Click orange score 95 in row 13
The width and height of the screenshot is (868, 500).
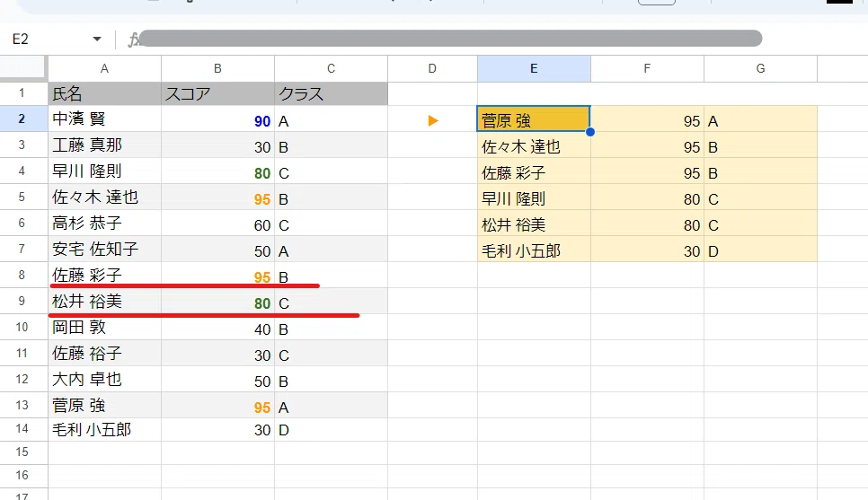(x=217, y=404)
